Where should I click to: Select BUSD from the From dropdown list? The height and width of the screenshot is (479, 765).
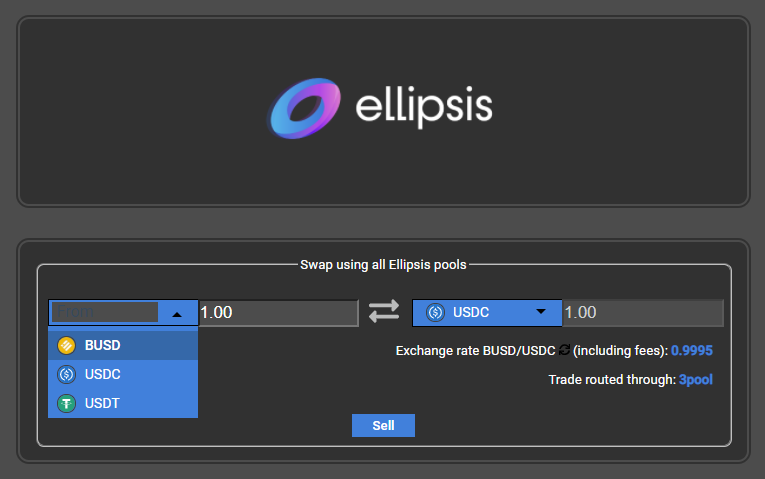click(x=123, y=345)
